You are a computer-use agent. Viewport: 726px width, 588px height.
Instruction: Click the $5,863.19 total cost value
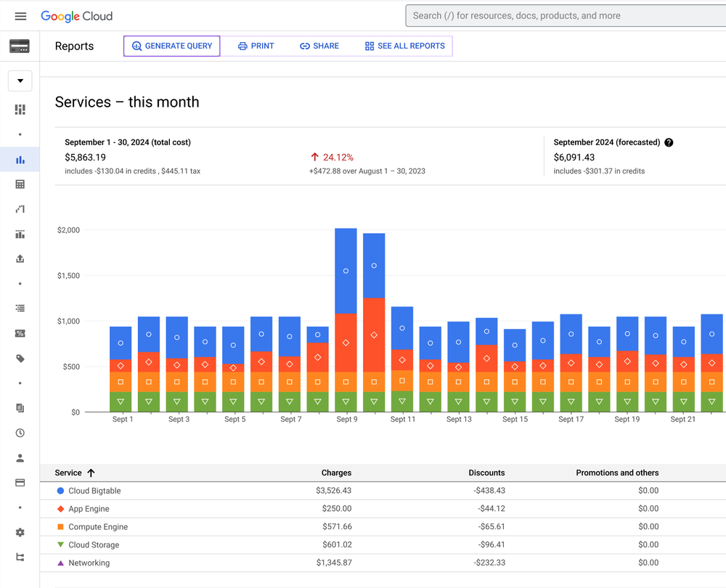click(x=85, y=158)
